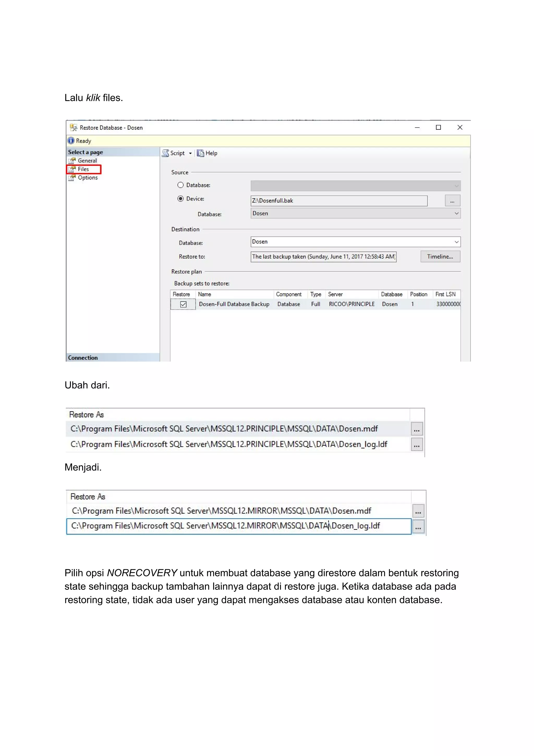Click the Ready info icon
This screenshot has height=756, width=534.
coord(71,141)
